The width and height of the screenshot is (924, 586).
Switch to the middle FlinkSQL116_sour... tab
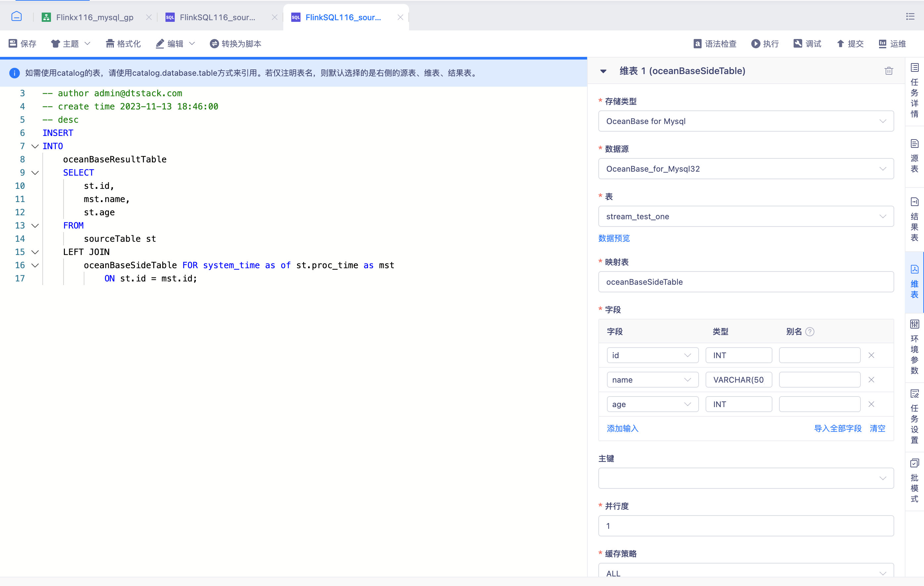[x=217, y=17]
